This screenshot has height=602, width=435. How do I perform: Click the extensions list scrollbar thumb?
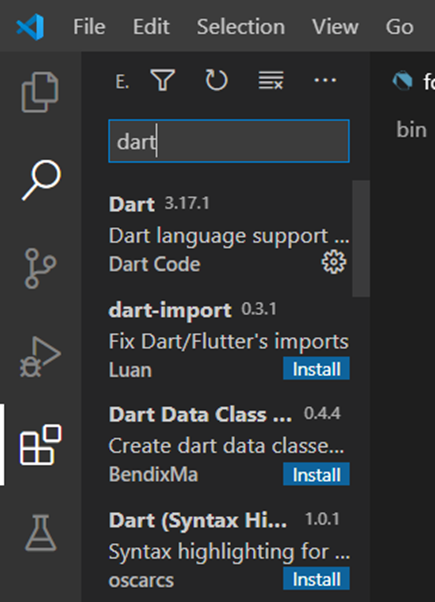click(x=361, y=238)
